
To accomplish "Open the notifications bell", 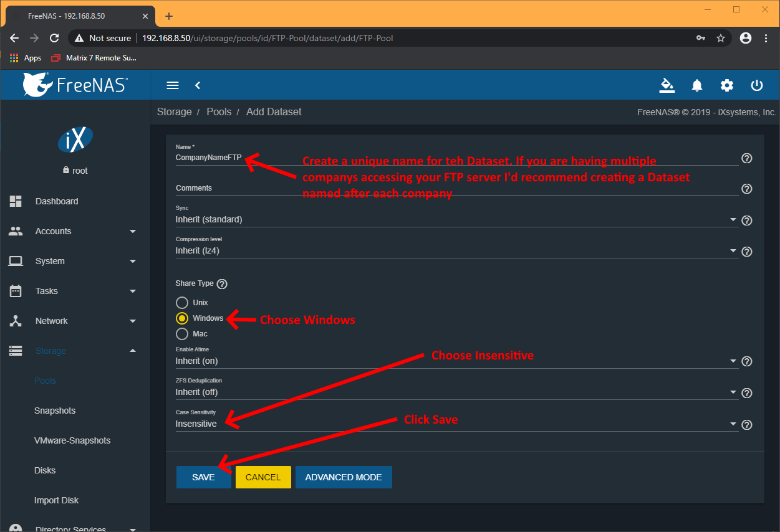I will point(697,85).
